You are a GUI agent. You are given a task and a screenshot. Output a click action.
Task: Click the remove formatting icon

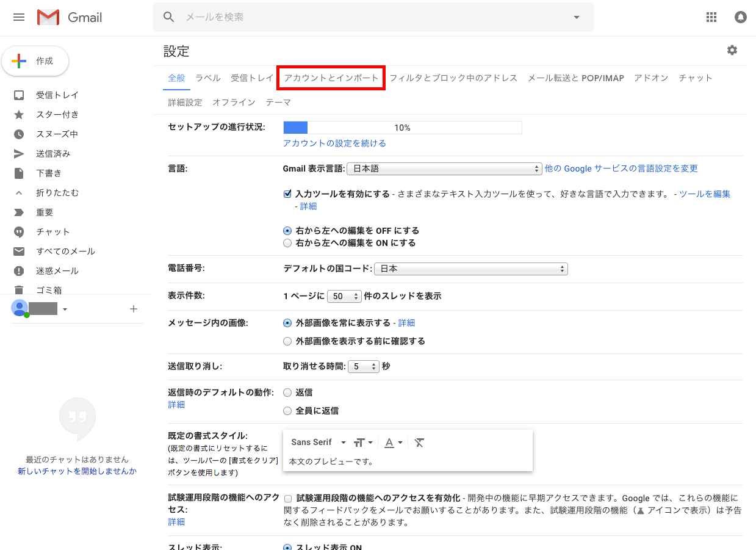(419, 443)
